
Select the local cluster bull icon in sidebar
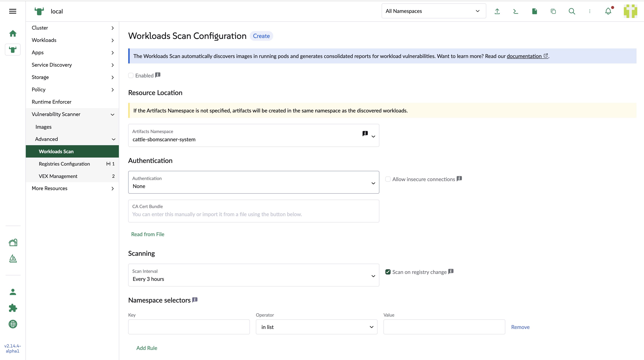tap(13, 50)
